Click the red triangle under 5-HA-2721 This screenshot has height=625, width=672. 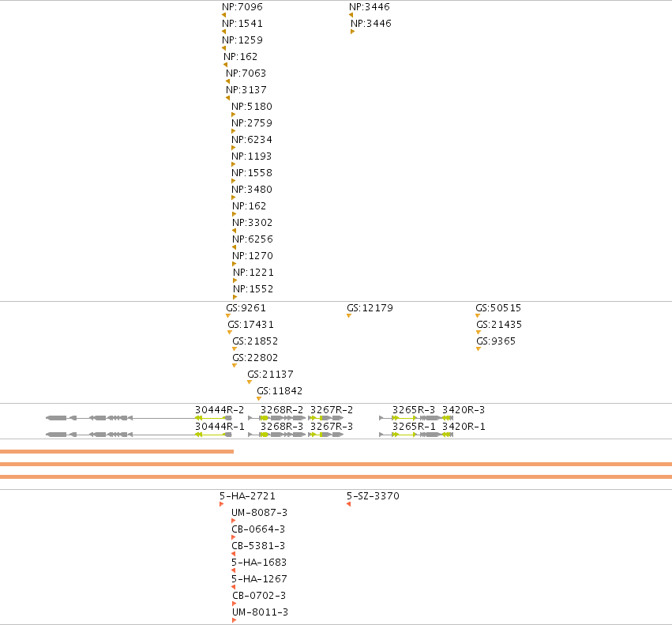pos(222,504)
